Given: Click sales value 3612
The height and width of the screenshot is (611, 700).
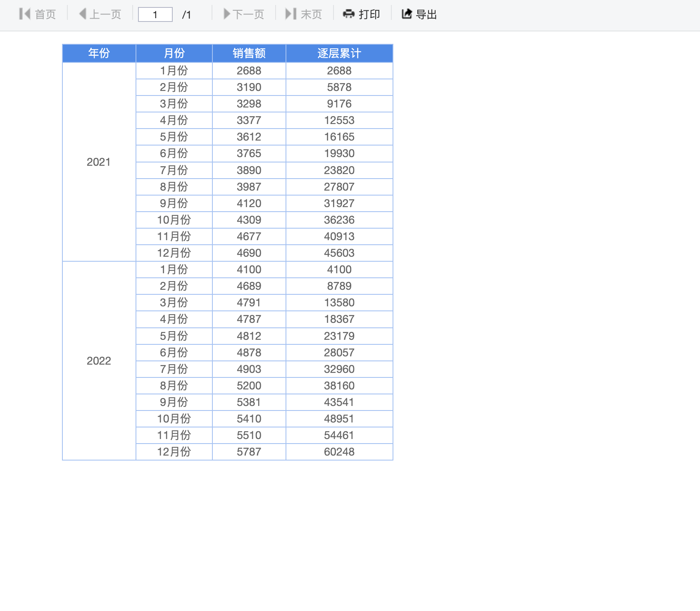Looking at the screenshot, I should 249,137.
